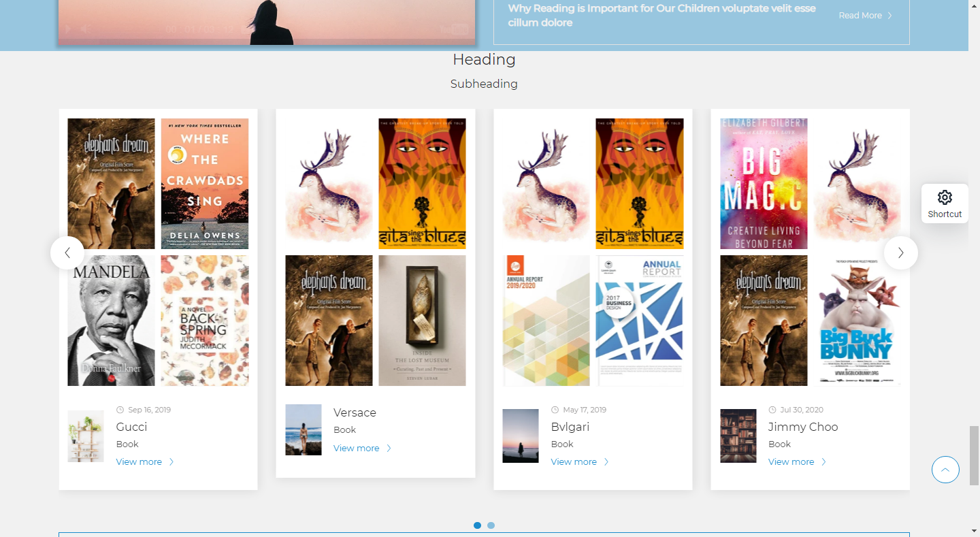Click View more on the Gucci card

(x=139, y=462)
